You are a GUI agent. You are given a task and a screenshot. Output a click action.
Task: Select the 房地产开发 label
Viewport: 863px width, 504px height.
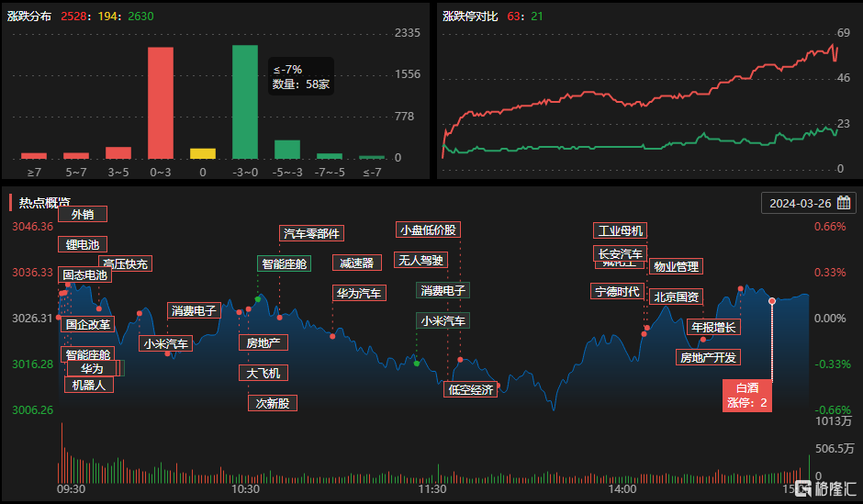tap(708, 357)
